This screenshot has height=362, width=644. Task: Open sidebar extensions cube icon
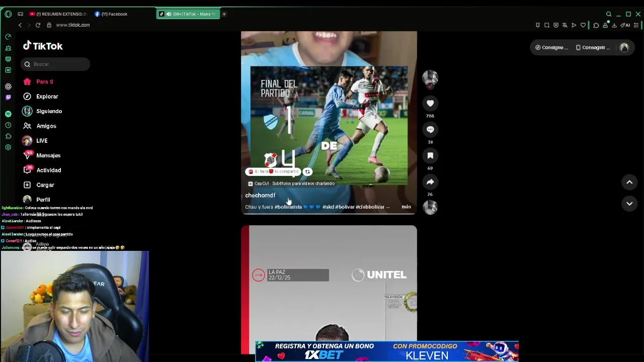point(8,136)
